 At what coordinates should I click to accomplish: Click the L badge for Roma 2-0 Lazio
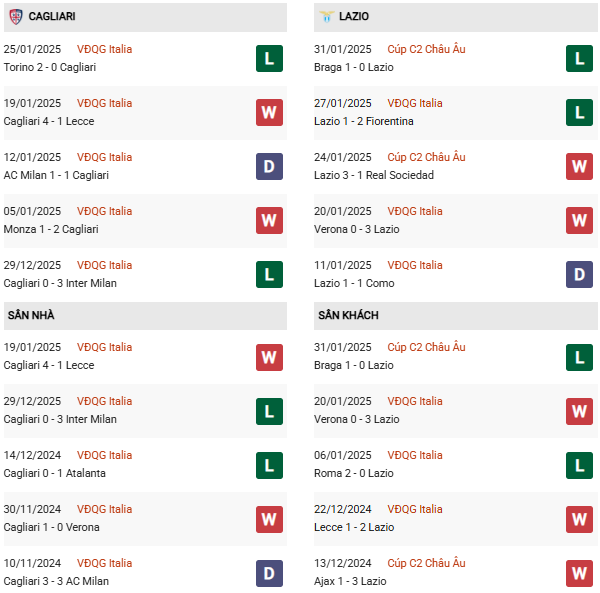[x=579, y=466]
